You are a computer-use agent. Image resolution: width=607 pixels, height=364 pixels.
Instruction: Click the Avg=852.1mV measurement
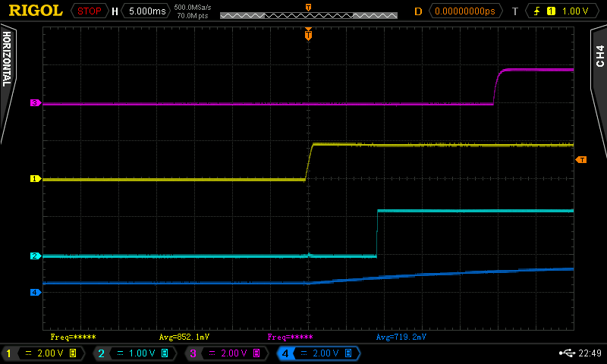pyautogui.click(x=184, y=337)
